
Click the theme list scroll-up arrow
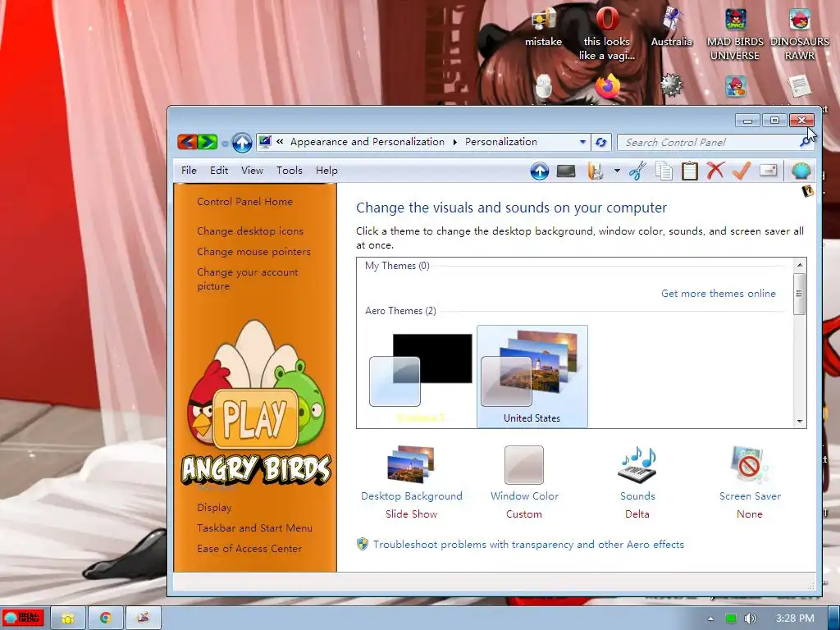[x=800, y=265]
